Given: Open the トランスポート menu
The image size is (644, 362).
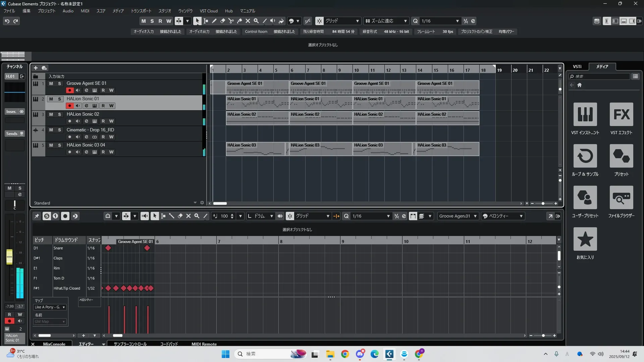Looking at the screenshot, I should click(x=141, y=11).
